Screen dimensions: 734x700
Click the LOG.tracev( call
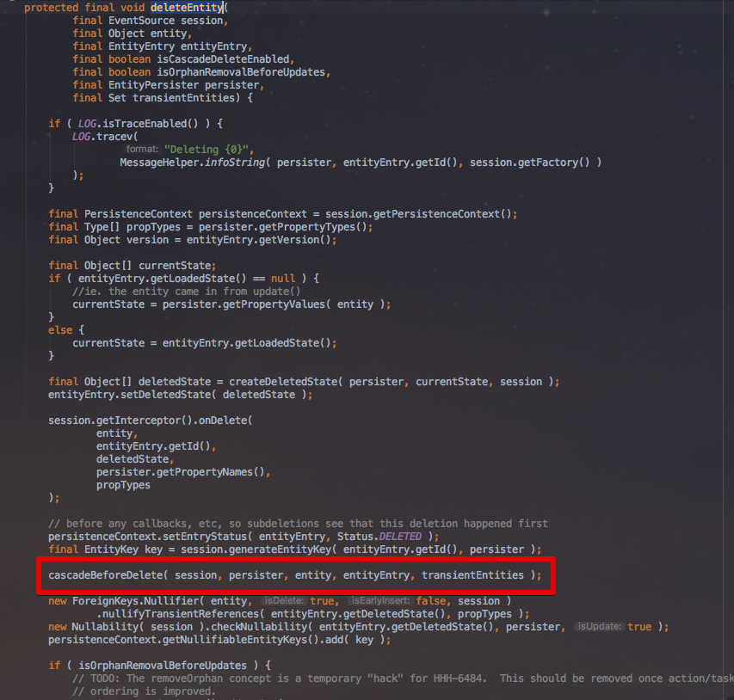pyautogui.click(x=105, y=137)
